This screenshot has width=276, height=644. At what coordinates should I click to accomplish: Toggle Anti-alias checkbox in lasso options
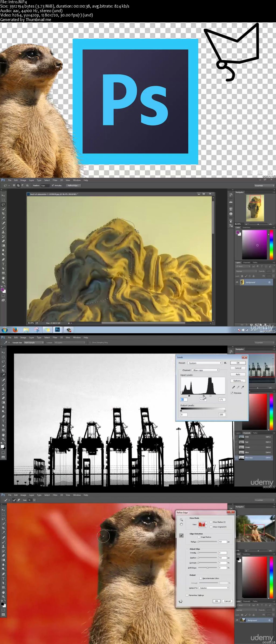point(53,186)
